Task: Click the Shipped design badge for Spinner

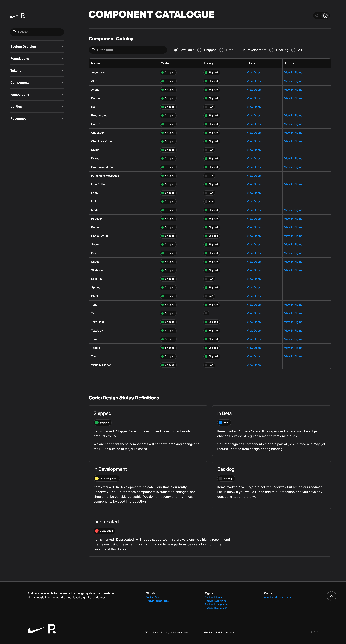Action: tap(212, 287)
